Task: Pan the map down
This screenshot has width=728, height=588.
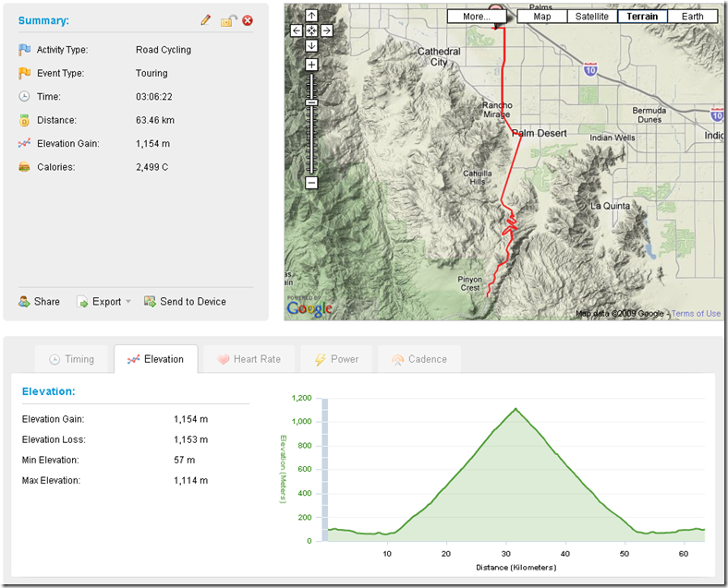Action: coord(311,46)
